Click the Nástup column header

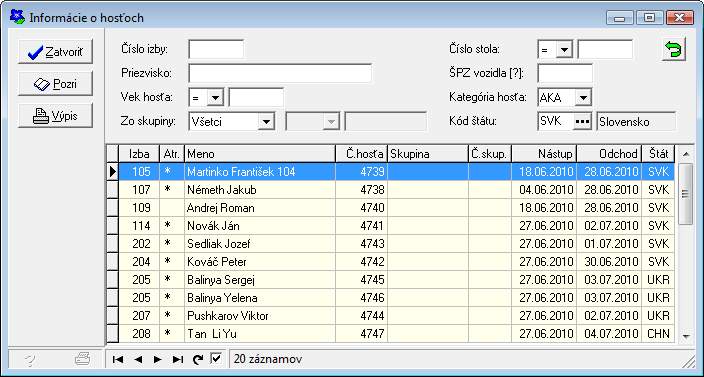click(544, 154)
